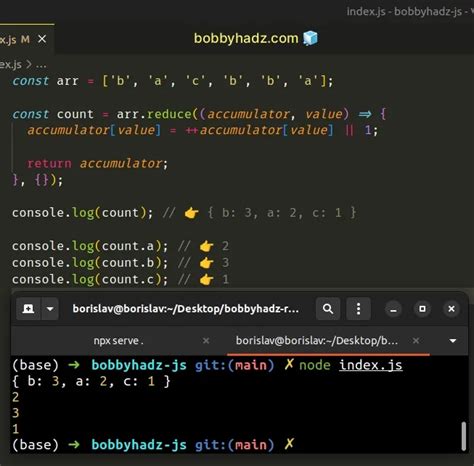Minimize the terminal window
Image resolution: width=474 pixels, height=466 pixels.
[x=393, y=309]
